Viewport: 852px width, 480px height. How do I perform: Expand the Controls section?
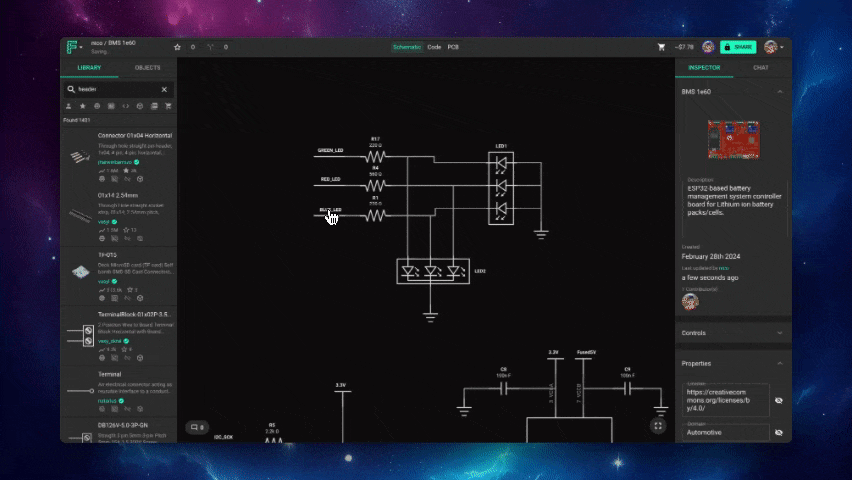coord(780,333)
